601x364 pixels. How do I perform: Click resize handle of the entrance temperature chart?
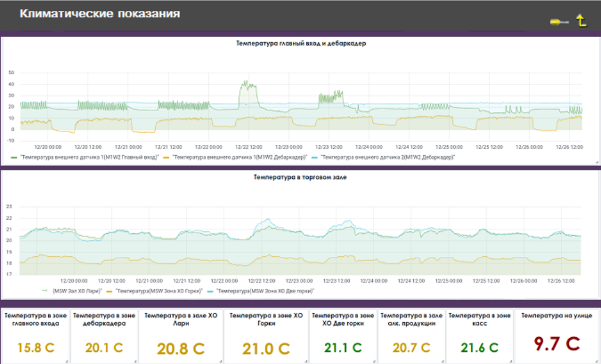coord(597,163)
